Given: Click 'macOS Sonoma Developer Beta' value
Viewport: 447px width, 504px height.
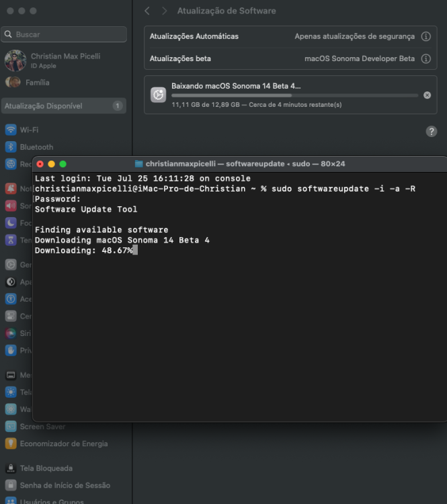Looking at the screenshot, I should (360, 58).
